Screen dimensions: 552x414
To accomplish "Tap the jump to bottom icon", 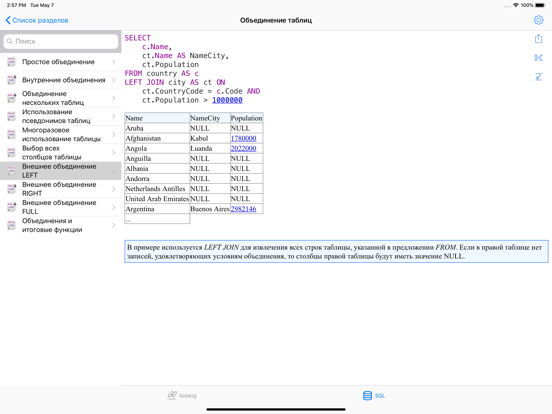I will point(538,76).
